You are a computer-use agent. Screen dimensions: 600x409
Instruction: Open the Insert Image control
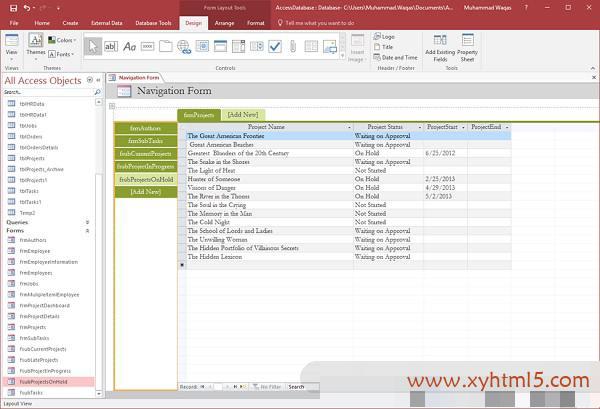click(357, 47)
